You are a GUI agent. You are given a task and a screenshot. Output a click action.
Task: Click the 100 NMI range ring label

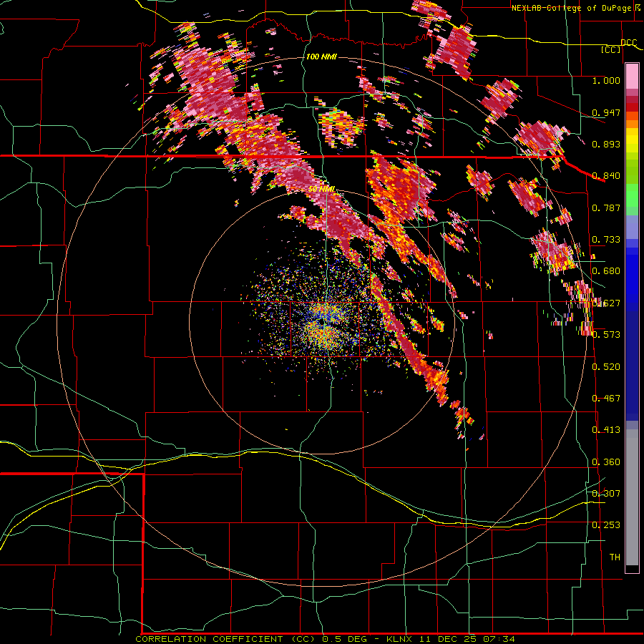[321, 57]
